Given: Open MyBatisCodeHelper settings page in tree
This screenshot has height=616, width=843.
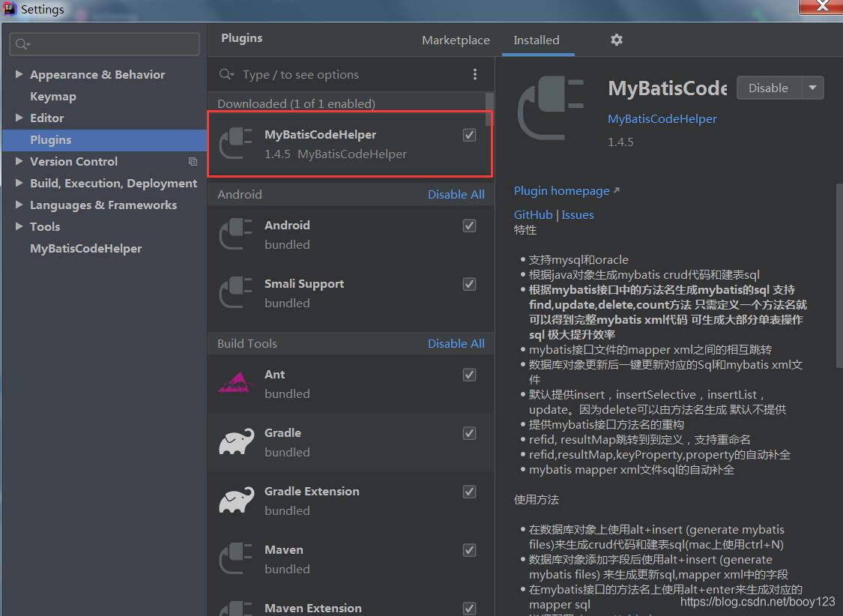Looking at the screenshot, I should point(86,248).
